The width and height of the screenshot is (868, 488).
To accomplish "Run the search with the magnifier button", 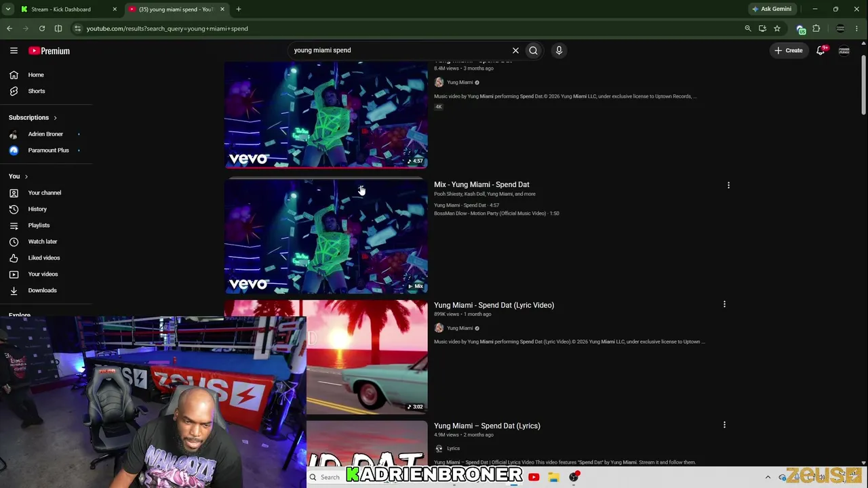I will click(534, 50).
